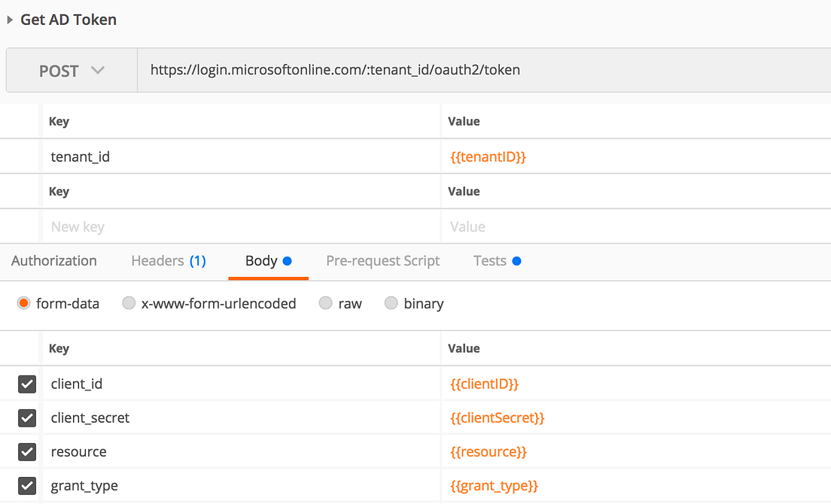The width and height of the screenshot is (831, 504).
Task: Open the POST method dropdown
Action: coord(72,71)
